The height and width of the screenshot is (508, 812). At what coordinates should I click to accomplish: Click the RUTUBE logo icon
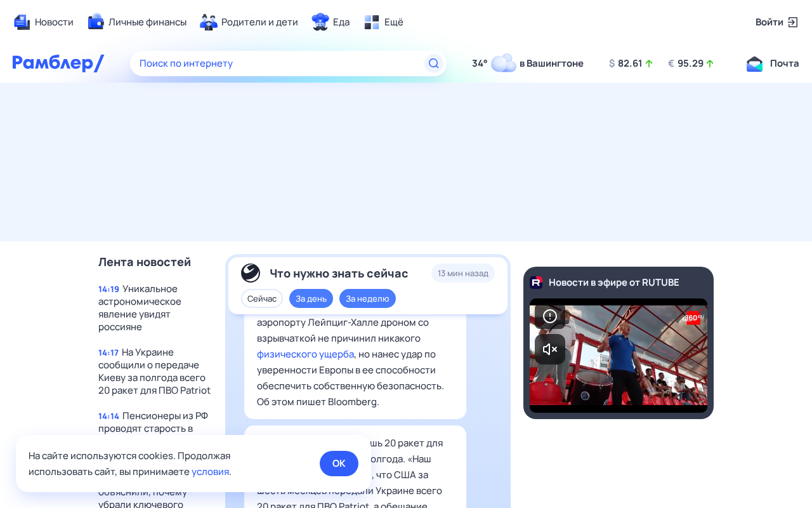coord(536,282)
